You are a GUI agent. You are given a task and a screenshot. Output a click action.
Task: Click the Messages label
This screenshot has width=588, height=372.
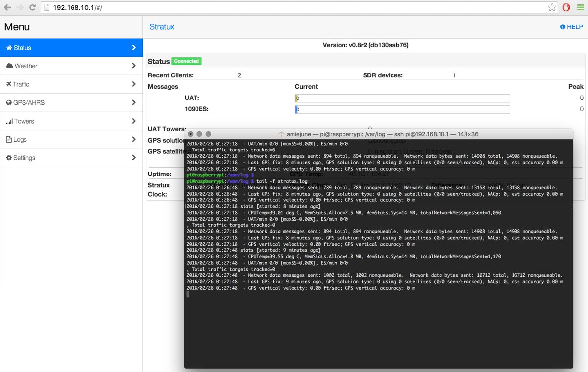click(x=163, y=87)
